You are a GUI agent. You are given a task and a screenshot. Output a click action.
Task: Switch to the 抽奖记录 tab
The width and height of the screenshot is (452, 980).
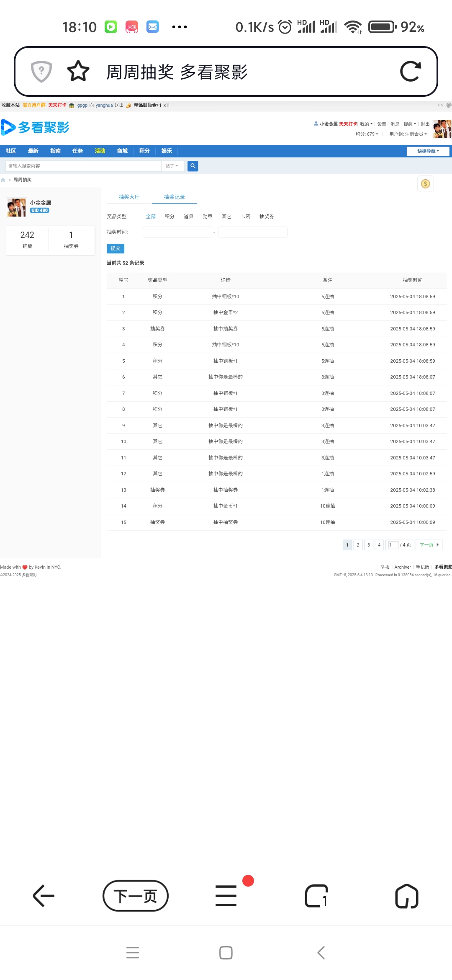click(175, 197)
